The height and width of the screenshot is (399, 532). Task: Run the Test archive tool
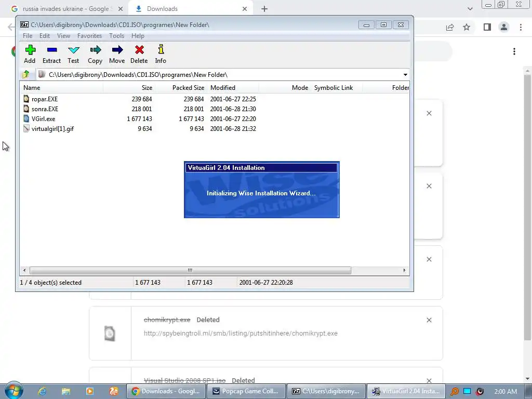click(x=73, y=50)
